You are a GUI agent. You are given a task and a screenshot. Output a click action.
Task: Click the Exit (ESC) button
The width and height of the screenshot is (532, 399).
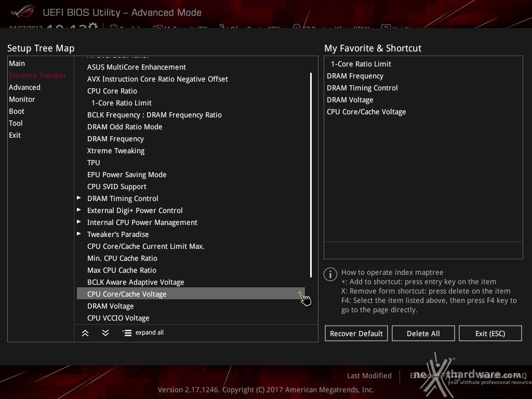tap(490, 334)
